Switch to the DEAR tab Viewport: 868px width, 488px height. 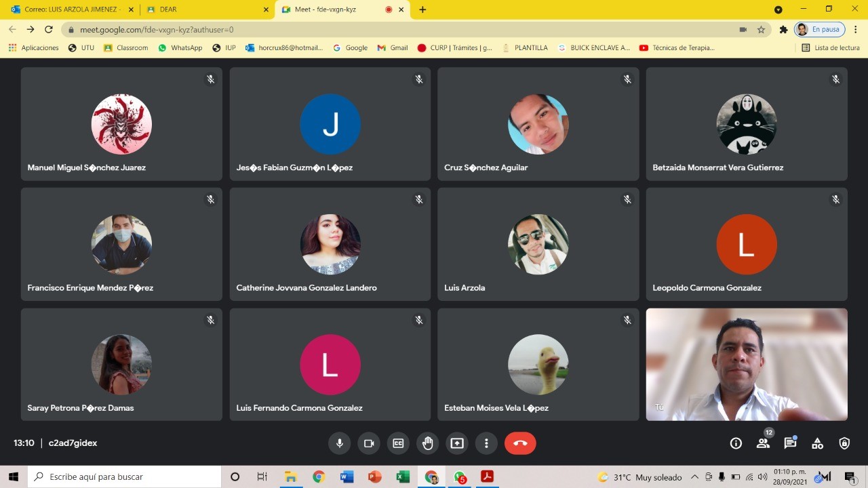coord(203,9)
